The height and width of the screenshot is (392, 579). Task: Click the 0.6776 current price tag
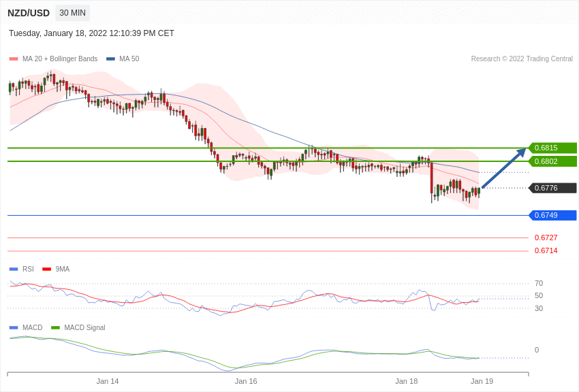point(553,188)
